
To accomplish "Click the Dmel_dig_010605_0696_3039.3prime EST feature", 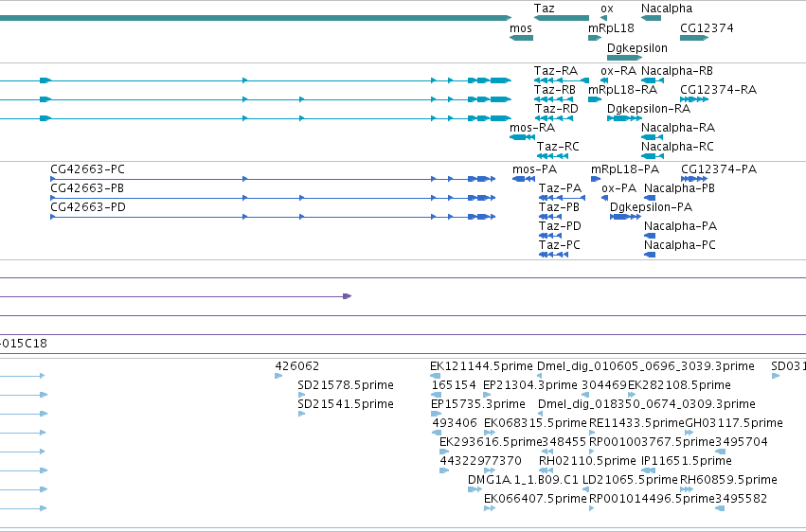I will (x=539, y=376).
